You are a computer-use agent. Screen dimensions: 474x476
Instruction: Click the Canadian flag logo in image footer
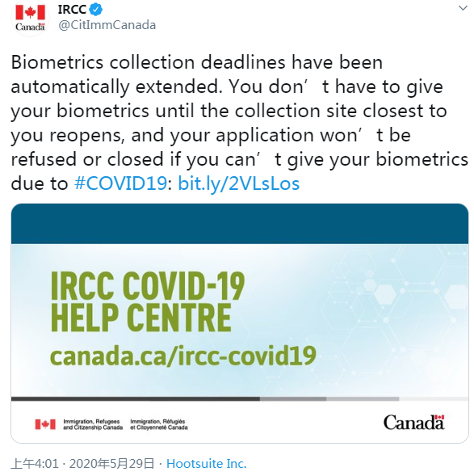pos(45,424)
